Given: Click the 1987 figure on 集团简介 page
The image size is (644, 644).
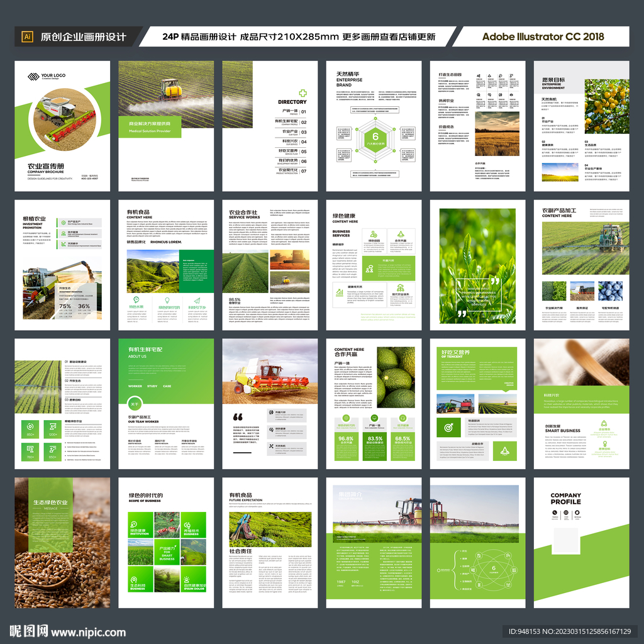Looking at the screenshot, I should tap(341, 582).
